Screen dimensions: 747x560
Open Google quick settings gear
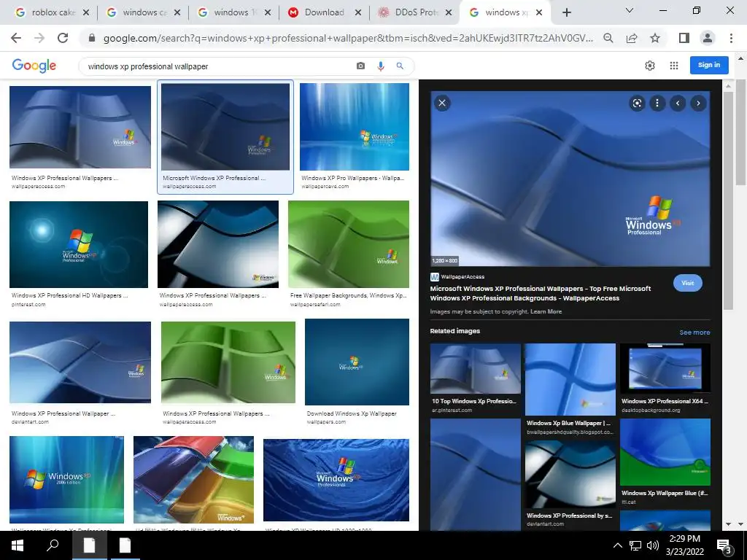pyautogui.click(x=650, y=66)
